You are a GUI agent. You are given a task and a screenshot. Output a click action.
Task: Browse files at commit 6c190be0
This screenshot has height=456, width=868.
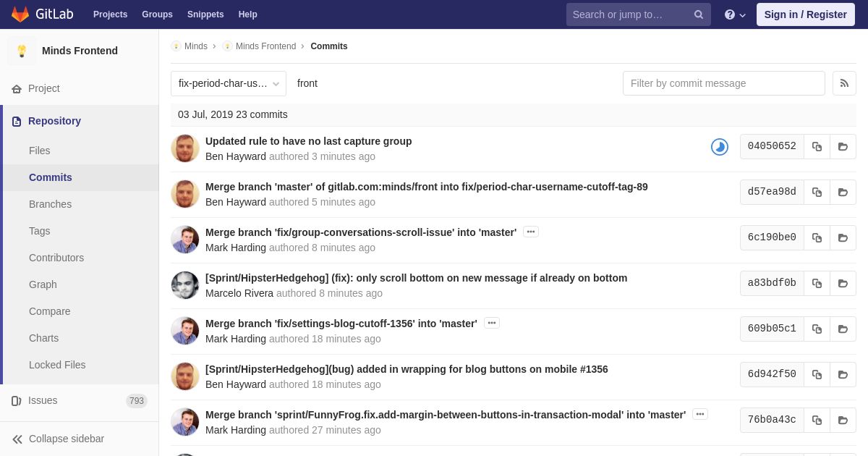[x=843, y=237]
